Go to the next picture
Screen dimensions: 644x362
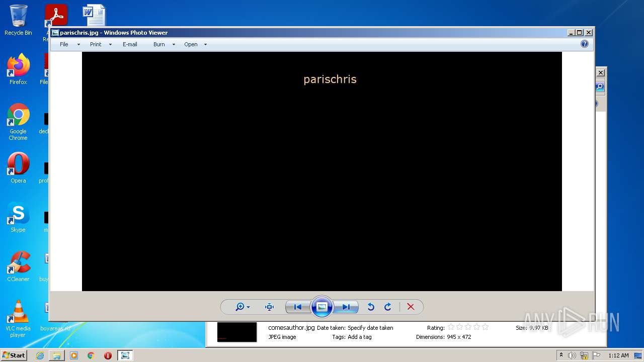346,307
